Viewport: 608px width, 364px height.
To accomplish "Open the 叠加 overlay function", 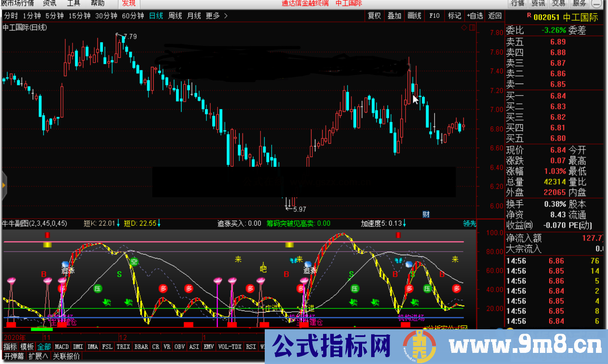I will (394, 15).
